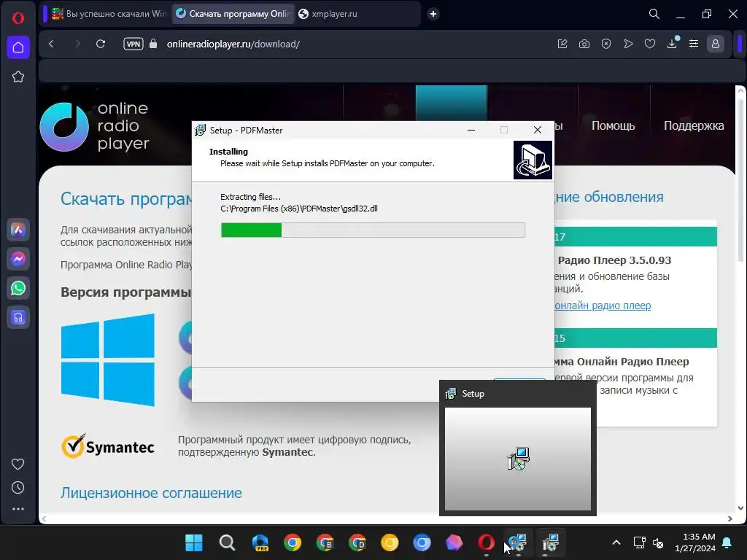The width and height of the screenshot is (747, 560).
Task: Open pinboards heart icon in left sidebar
Action: pyautogui.click(x=18, y=464)
